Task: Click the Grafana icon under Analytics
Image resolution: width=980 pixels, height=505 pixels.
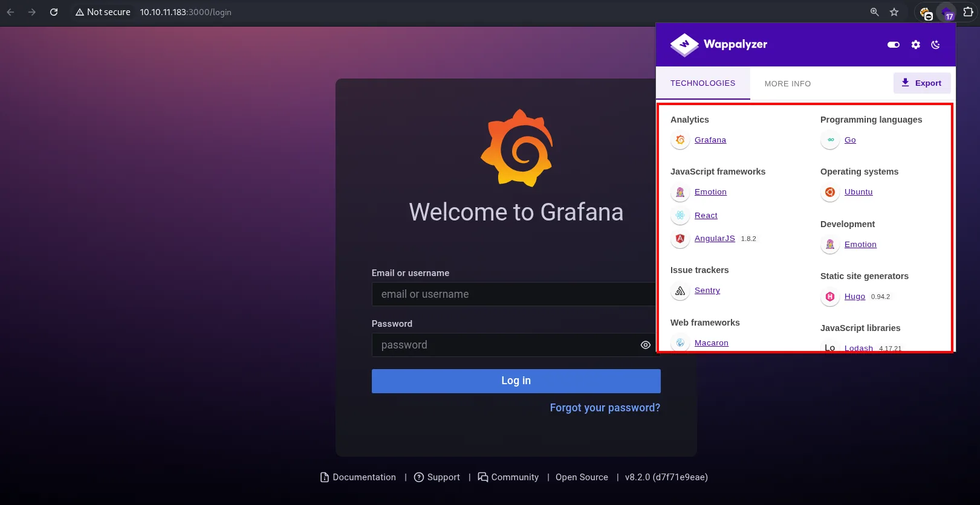Action: click(x=680, y=140)
